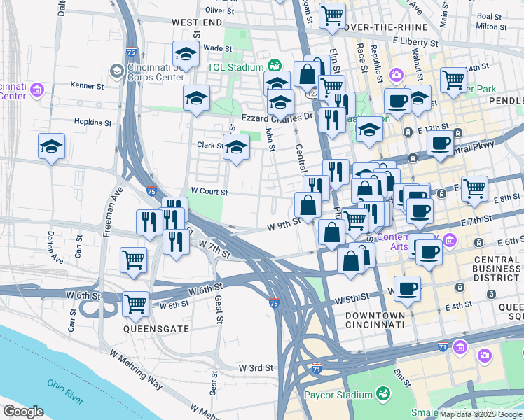Click the Hopkins St label
The image size is (524, 420).
[x=93, y=122]
